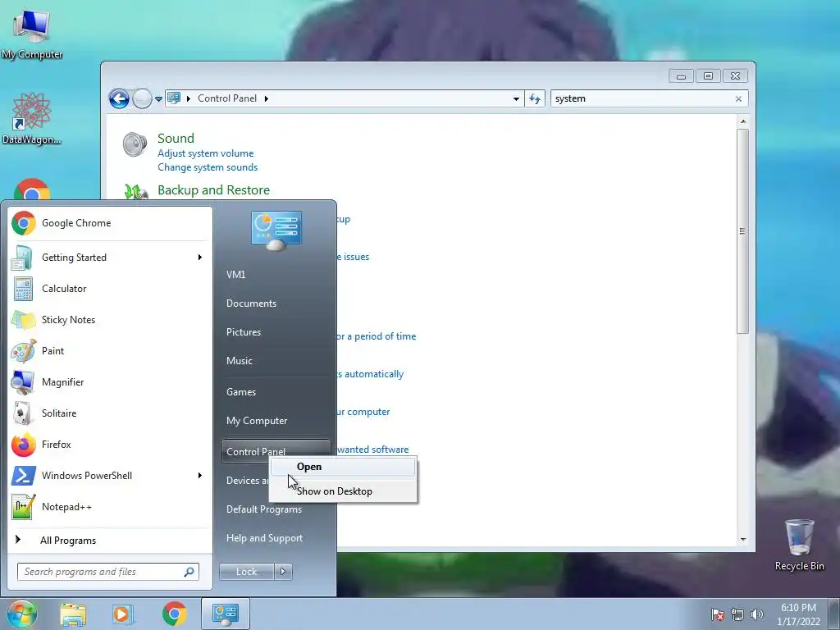Open Action Center flag tray icon
The image size is (840, 630).
coord(718,614)
